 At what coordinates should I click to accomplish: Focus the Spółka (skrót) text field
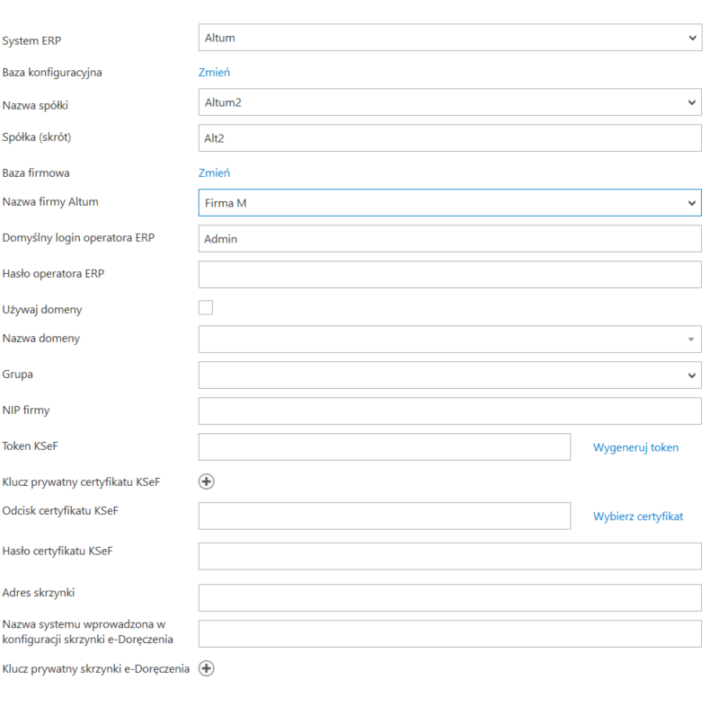pos(449,138)
